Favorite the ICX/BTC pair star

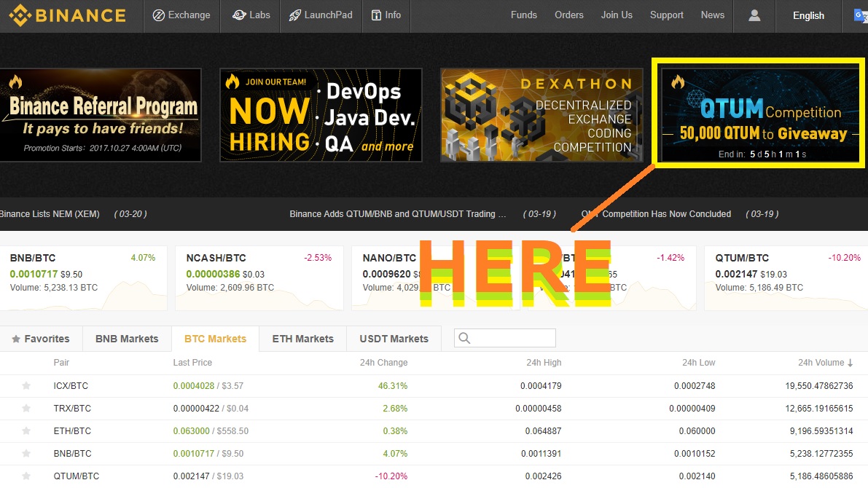coord(26,385)
